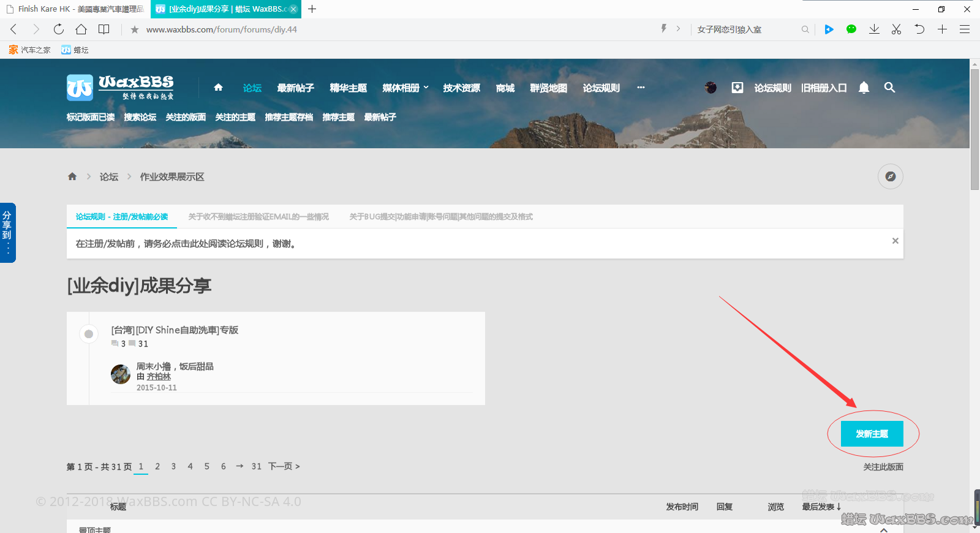Image resolution: width=980 pixels, height=533 pixels.
Task: Click the page vertical scrollbar thumb
Action: pyautogui.click(x=974, y=129)
